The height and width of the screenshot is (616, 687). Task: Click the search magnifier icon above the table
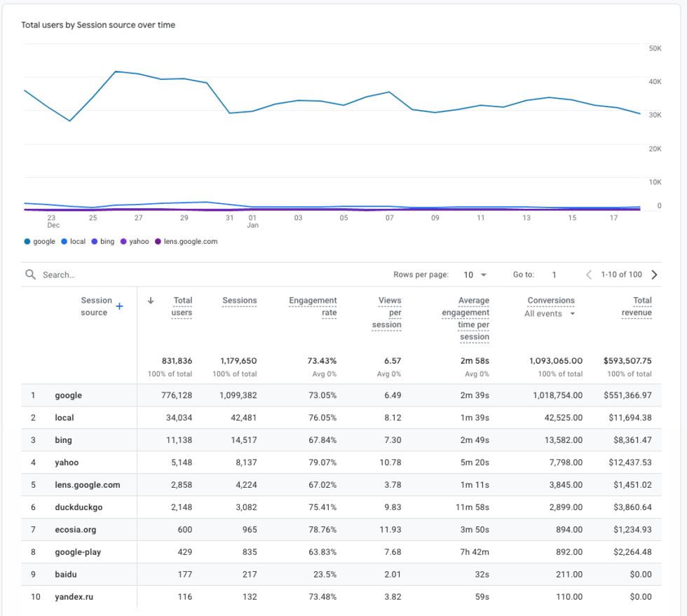[30, 274]
